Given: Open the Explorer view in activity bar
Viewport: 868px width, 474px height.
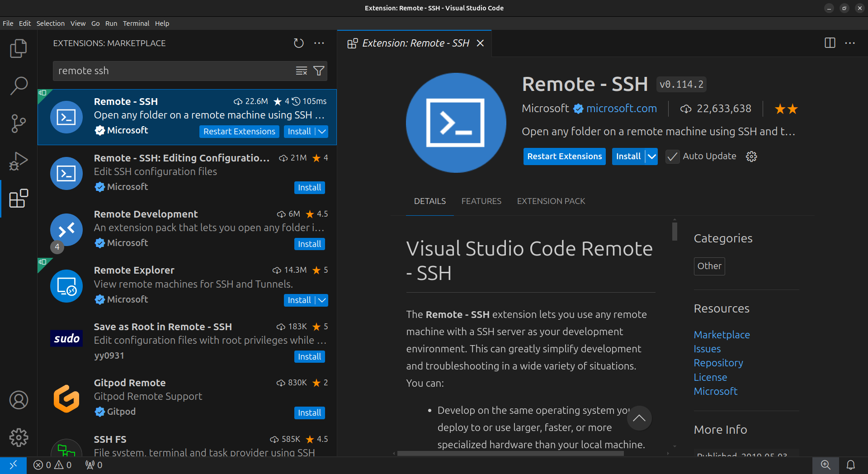Looking at the screenshot, I should (19, 48).
